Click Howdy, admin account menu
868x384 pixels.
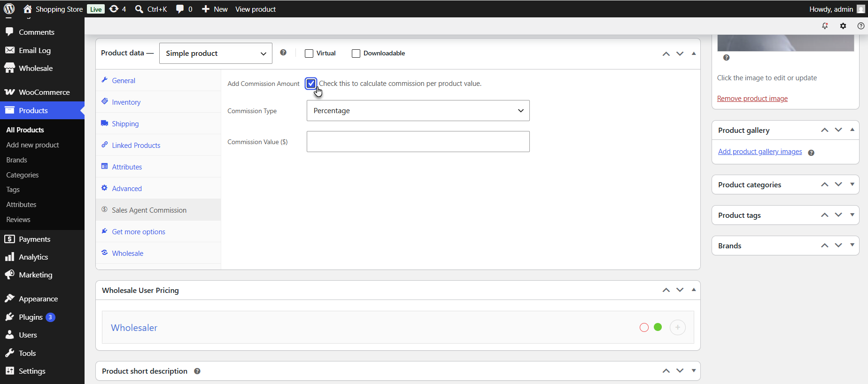[837, 9]
